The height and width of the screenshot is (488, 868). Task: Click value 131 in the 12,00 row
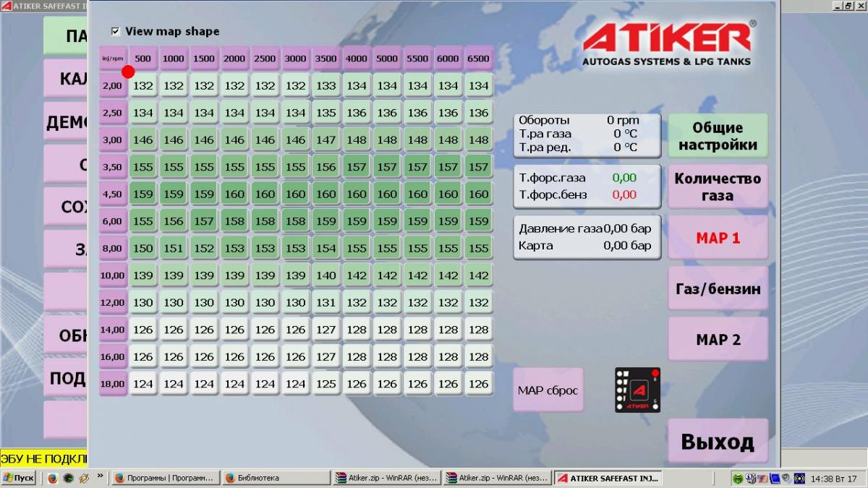326,302
